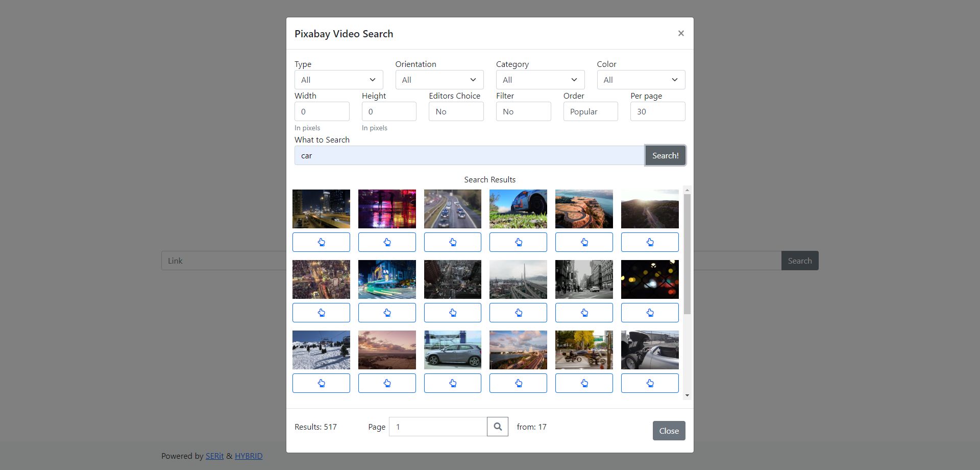The height and width of the screenshot is (470, 980).
Task: Click the 'Search Results' heading
Action: click(490, 179)
